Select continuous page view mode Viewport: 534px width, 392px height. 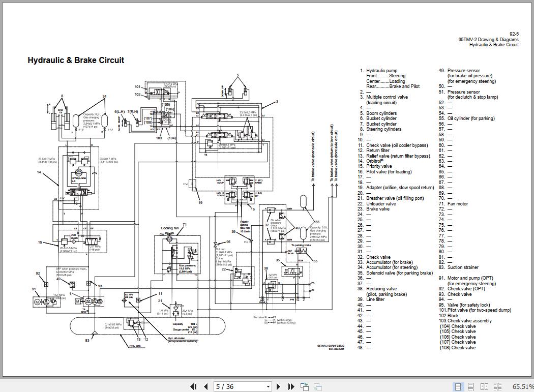click(x=470, y=386)
